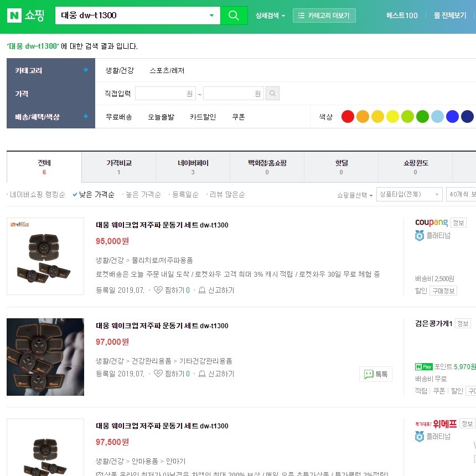
Task: Filter by 오늘출발
Action: (x=161, y=117)
